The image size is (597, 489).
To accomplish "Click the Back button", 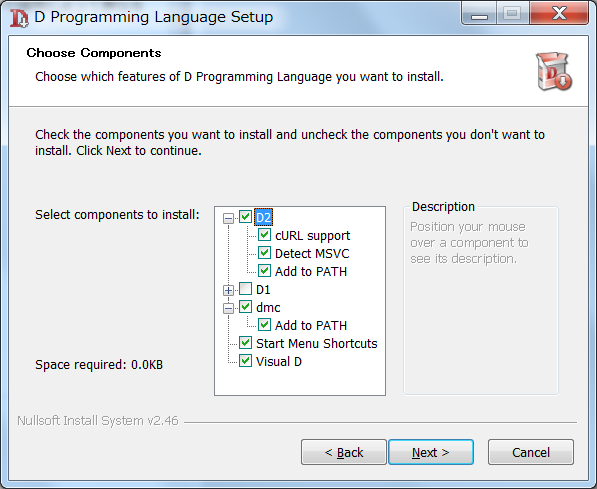I will coord(344,452).
